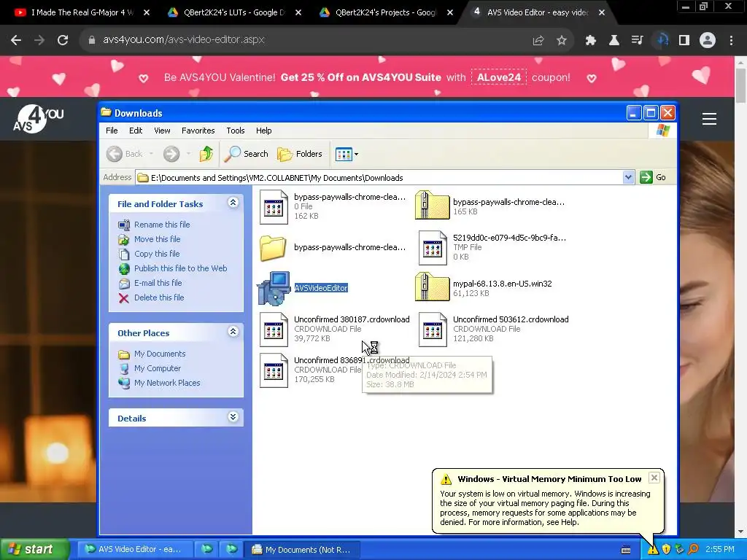This screenshot has width=747, height=560.
Task: Open Chrome extensions puzzle icon
Action: pyautogui.click(x=591, y=40)
